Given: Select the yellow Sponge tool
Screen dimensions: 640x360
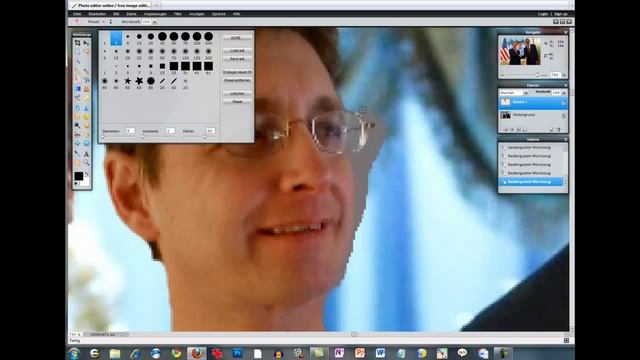Looking at the screenshot, I should pos(86,117).
